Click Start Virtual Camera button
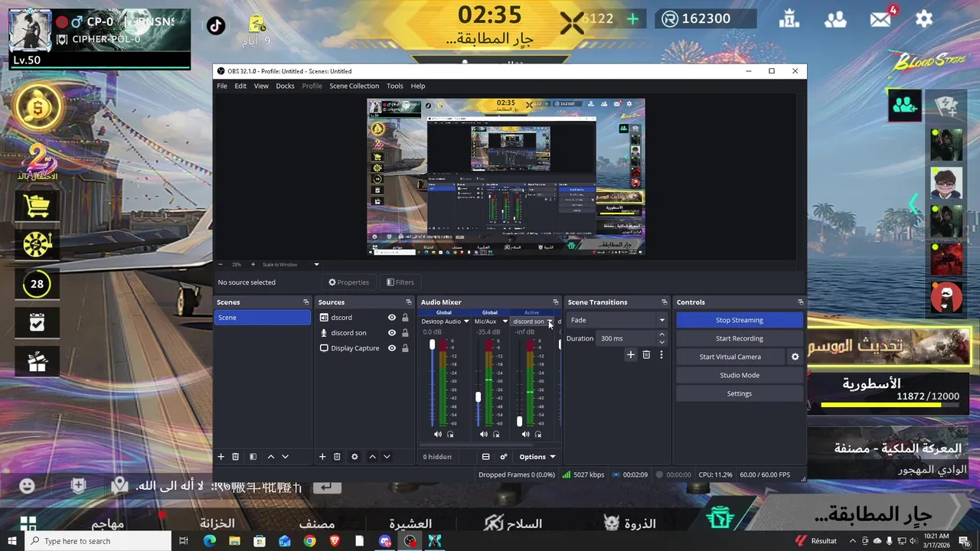Image resolution: width=980 pixels, height=551 pixels. 730,357
